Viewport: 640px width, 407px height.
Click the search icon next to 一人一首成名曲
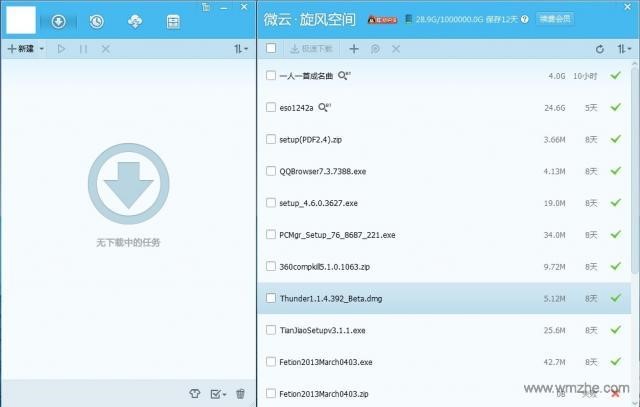click(344, 76)
